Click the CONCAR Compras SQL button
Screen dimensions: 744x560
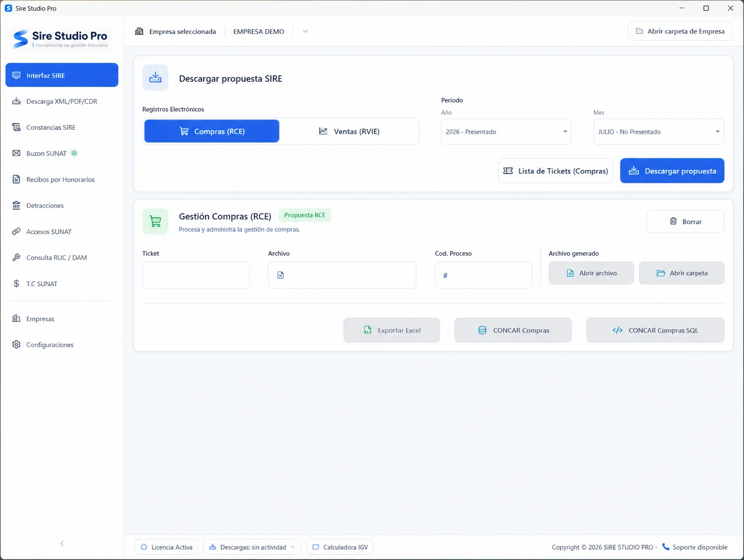click(x=655, y=330)
